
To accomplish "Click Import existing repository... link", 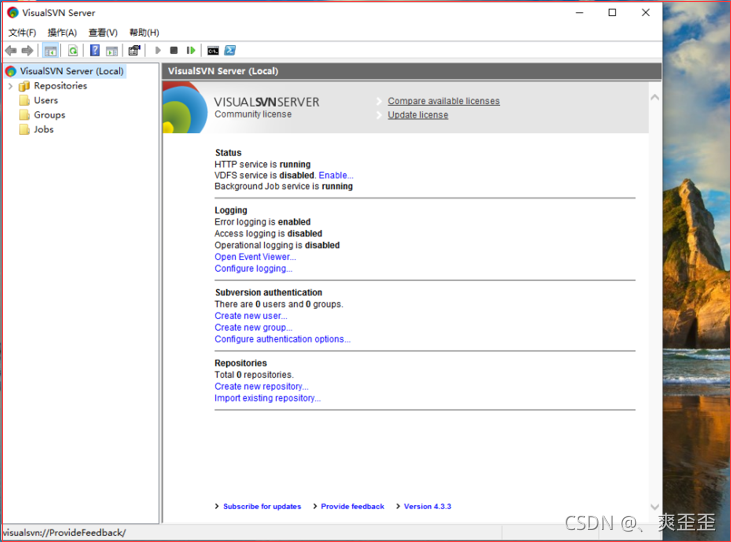I will tap(267, 398).
